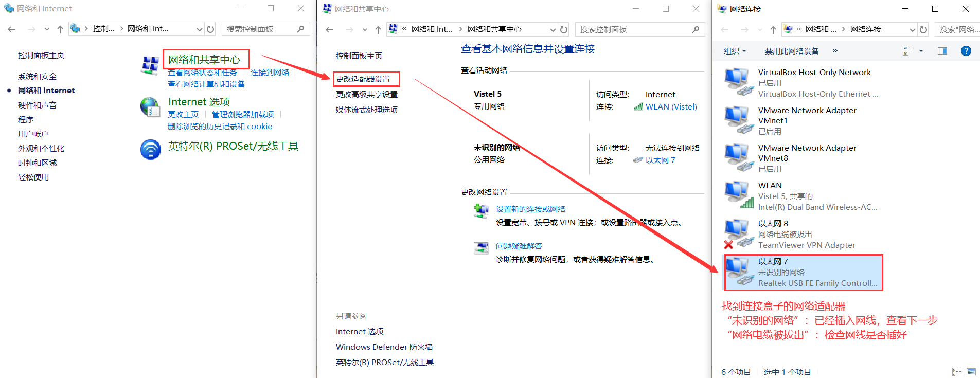Click up arrow in 网络和共享中心 window
The width and height of the screenshot is (980, 378).
378,30
